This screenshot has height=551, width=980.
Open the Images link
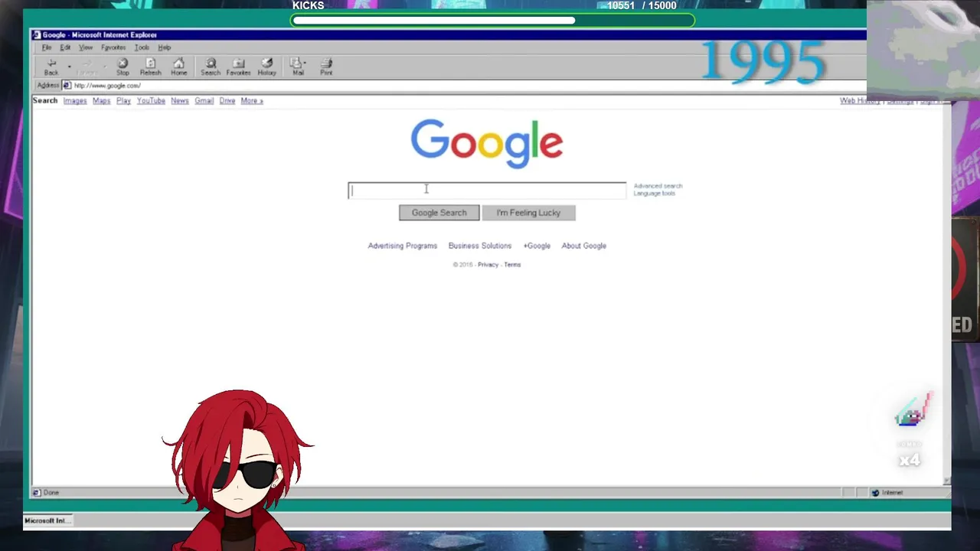tap(75, 101)
